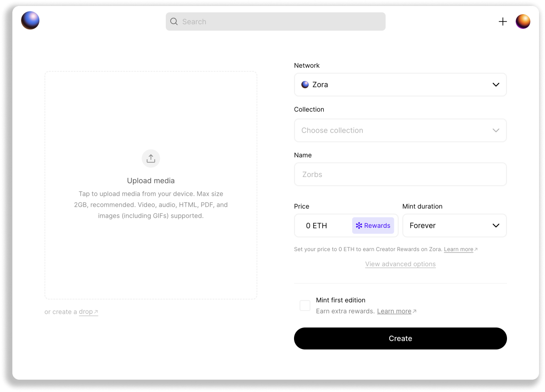Screen dimensions: 545x392
Task: Open Earn extra rewards Learn more link
Action: [397, 311]
